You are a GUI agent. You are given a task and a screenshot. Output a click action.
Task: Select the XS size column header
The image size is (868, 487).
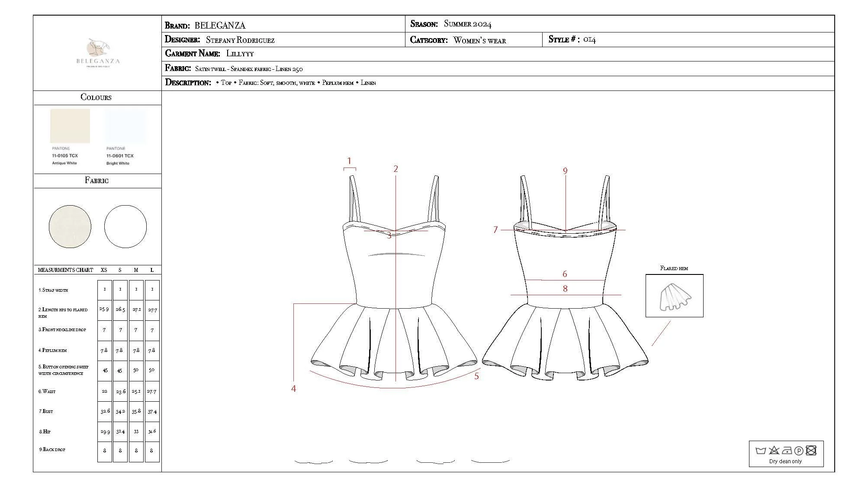103,269
